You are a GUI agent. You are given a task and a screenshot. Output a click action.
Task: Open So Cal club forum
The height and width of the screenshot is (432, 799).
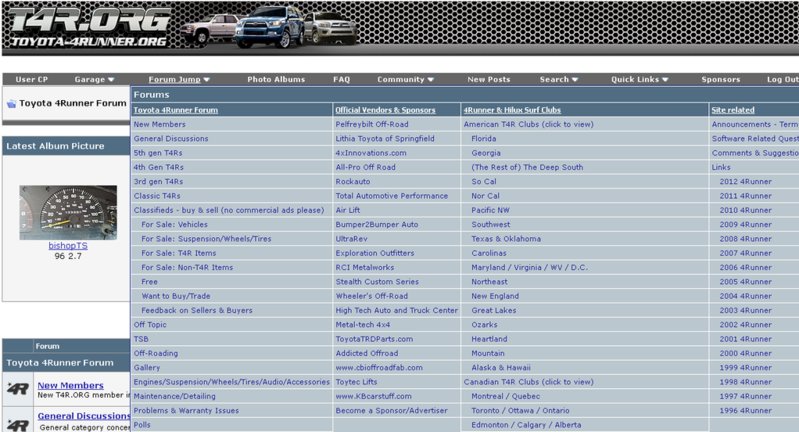(484, 181)
